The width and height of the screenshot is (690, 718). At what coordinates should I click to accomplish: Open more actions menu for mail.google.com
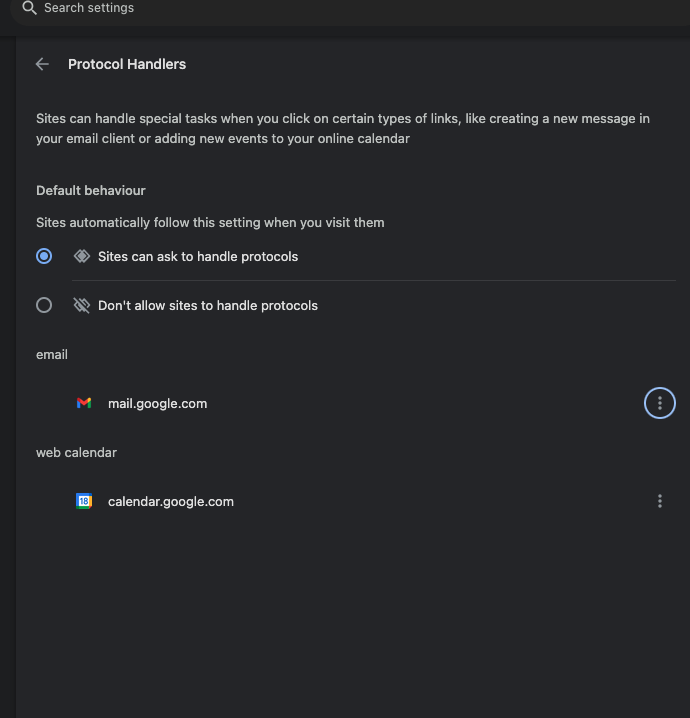tap(660, 403)
